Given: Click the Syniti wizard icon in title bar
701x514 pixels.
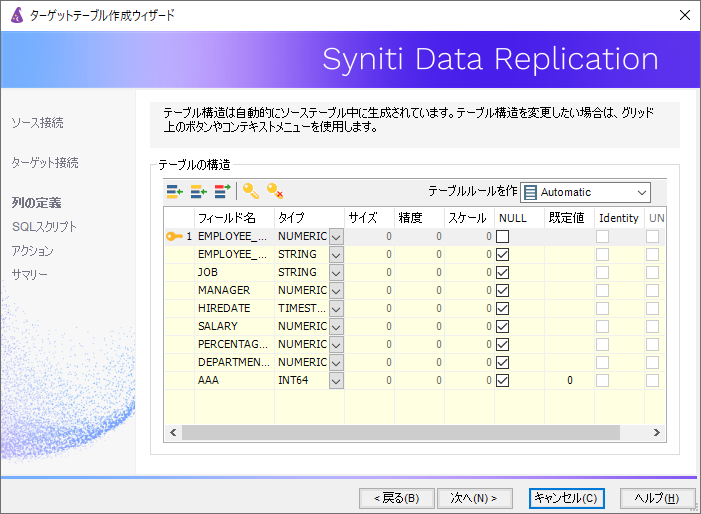Looking at the screenshot, I should pos(17,15).
